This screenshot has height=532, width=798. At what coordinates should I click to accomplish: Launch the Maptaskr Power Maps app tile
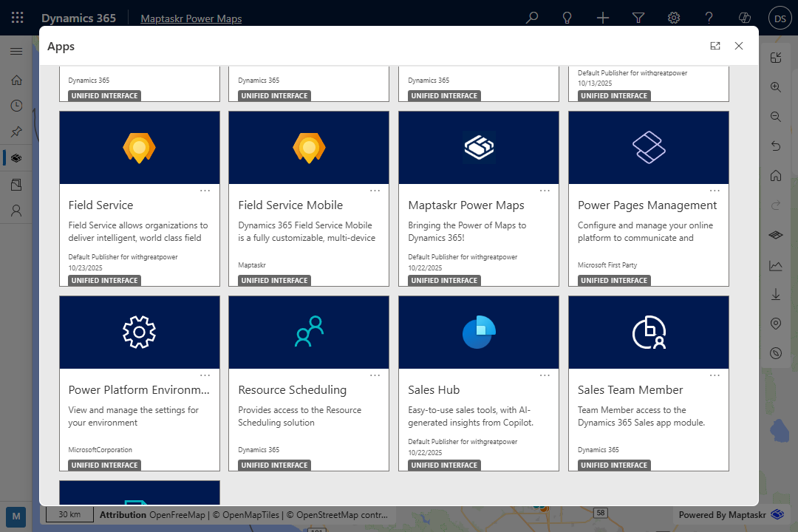[479, 199]
